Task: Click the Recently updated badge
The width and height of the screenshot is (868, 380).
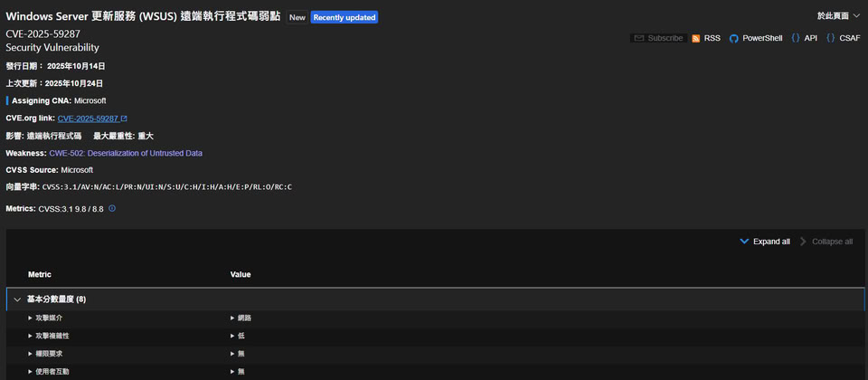Action: [x=344, y=17]
